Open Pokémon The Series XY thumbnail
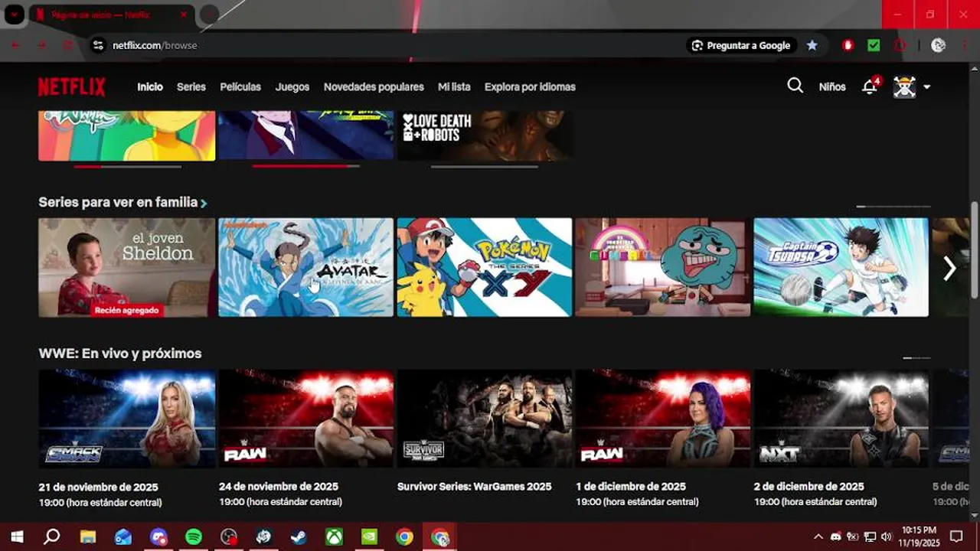 [484, 267]
